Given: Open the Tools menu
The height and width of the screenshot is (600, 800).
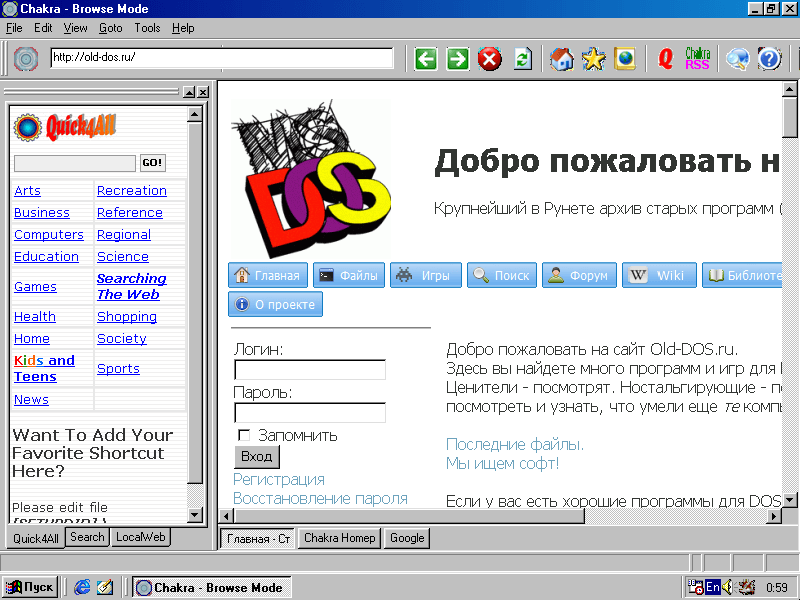Looking at the screenshot, I should (x=147, y=28).
